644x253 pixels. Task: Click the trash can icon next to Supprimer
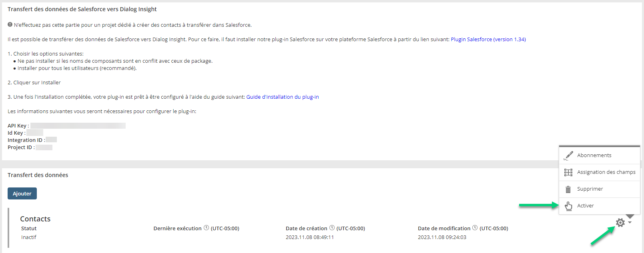click(568, 189)
